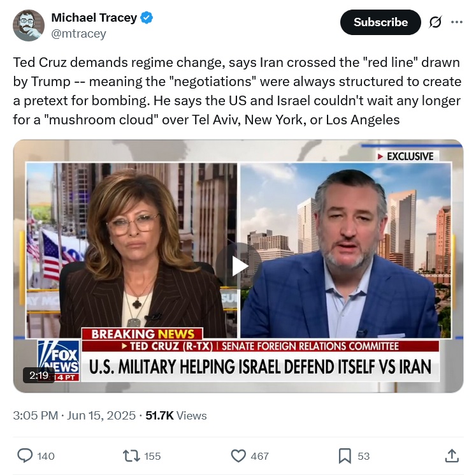The image size is (476, 475).
Task: Click the reply speech bubble icon
Action: [25, 456]
